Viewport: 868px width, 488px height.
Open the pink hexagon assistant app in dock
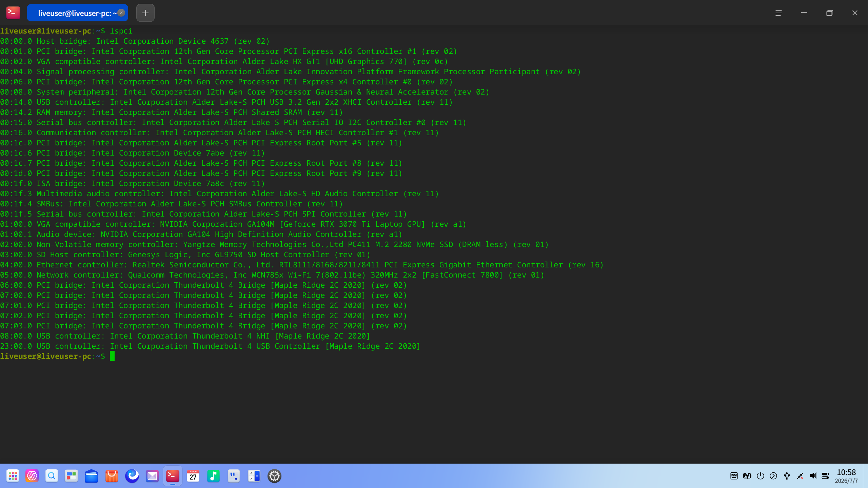[32, 476]
